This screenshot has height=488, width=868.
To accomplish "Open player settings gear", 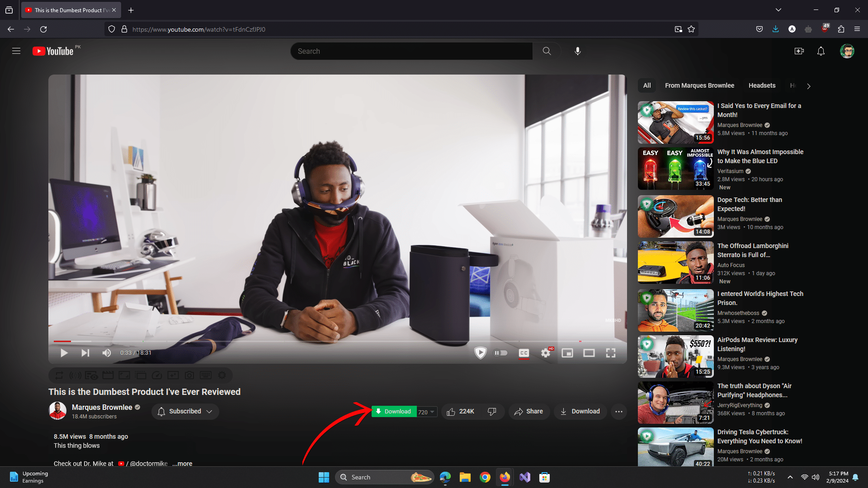I will pos(546,353).
